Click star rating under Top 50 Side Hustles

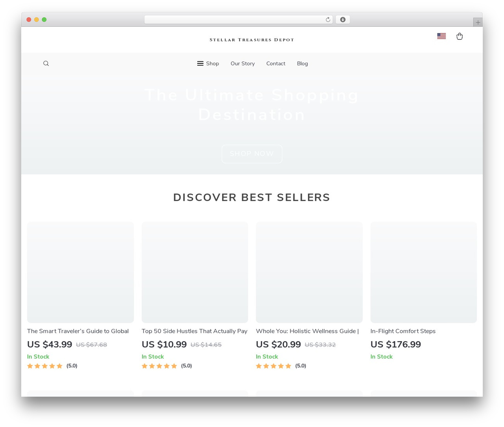click(x=159, y=366)
